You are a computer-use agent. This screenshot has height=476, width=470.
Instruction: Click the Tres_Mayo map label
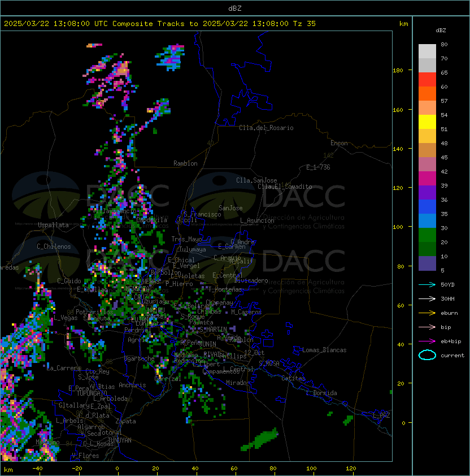(x=186, y=239)
